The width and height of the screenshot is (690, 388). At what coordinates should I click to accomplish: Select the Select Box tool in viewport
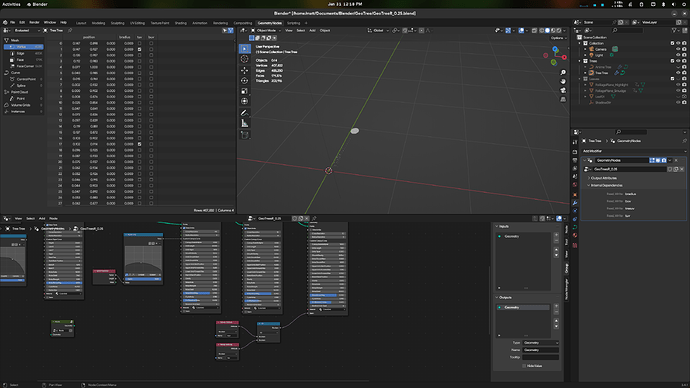pyautogui.click(x=245, y=48)
